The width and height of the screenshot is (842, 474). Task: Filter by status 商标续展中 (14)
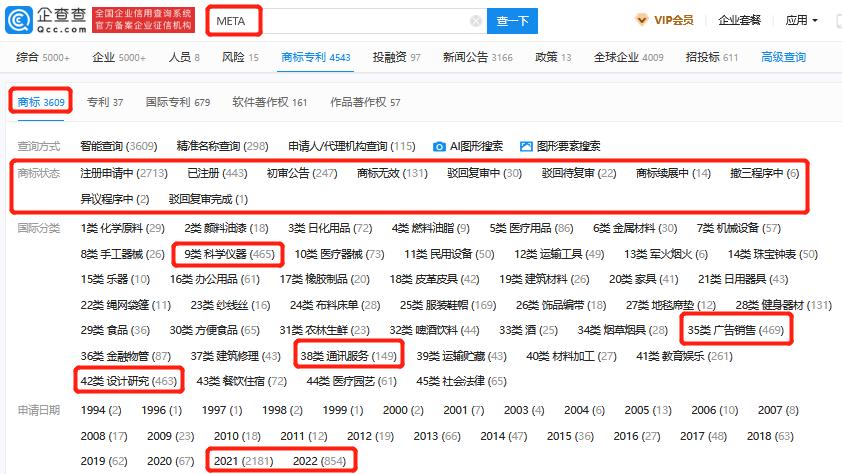(673, 173)
